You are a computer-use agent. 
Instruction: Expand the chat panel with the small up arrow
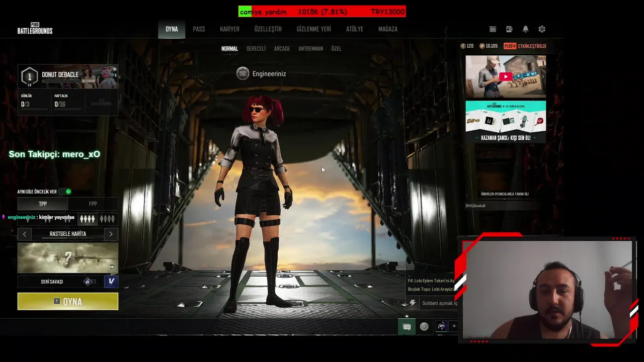[407, 316]
